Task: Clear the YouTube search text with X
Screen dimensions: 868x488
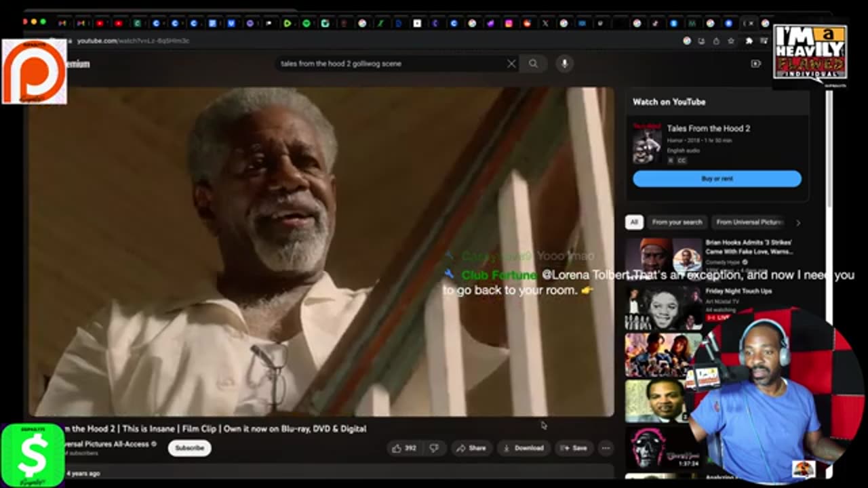Action: (x=511, y=64)
